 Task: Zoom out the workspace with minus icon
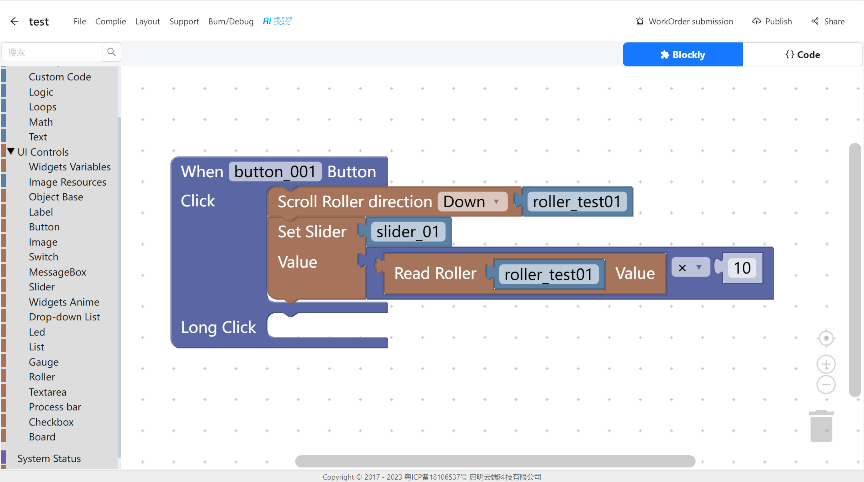pyautogui.click(x=826, y=384)
